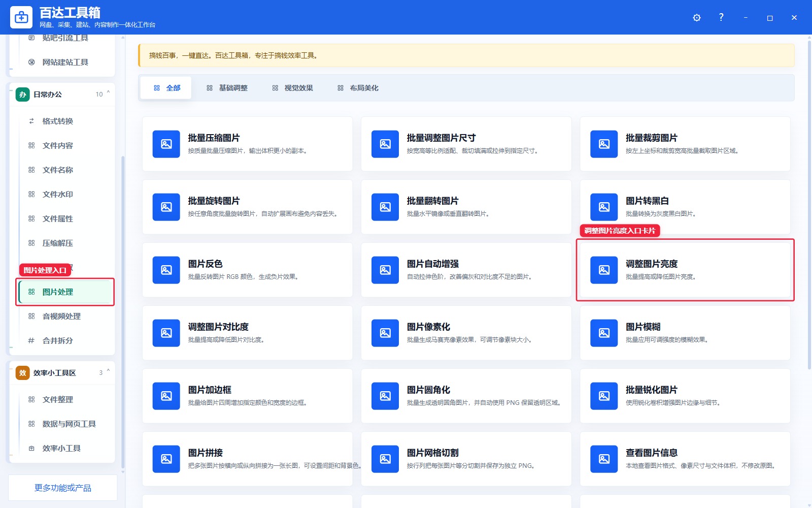Open the 查看图片信息 tool title
This screenshot has width=812, height=508.
(x=652, y=453)
